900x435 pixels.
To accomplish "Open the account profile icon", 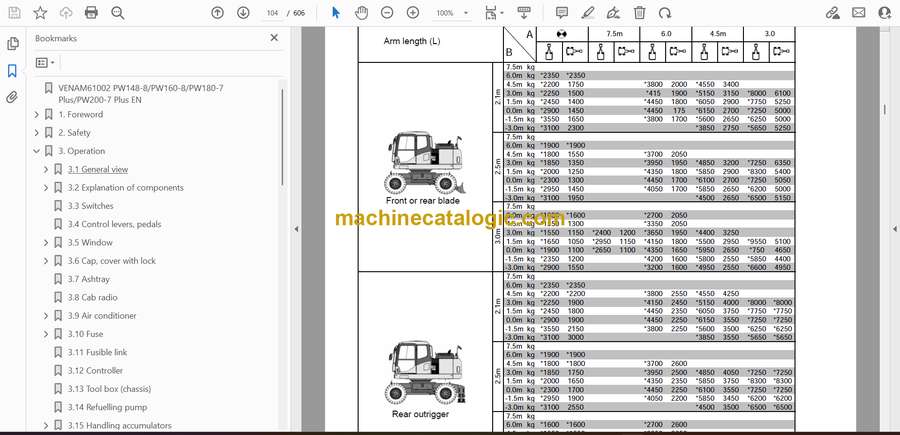I will tap(885, 13).
